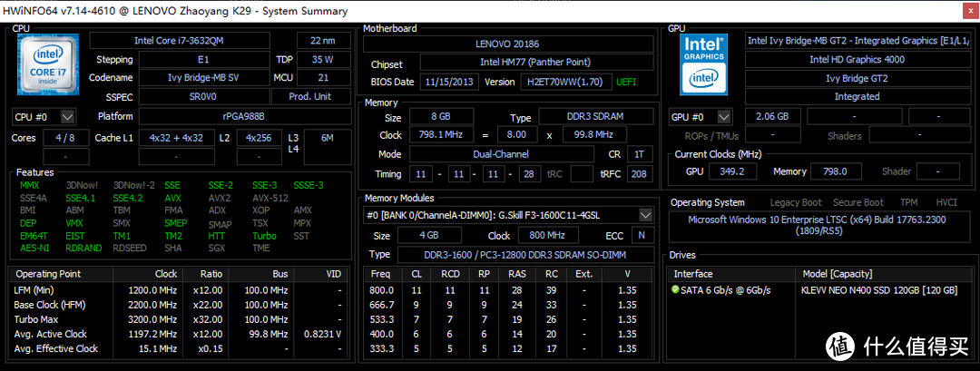Screen dimensions: 980x371
Task: Select the Base Clock (HFM) row
Action: point(178,305)
